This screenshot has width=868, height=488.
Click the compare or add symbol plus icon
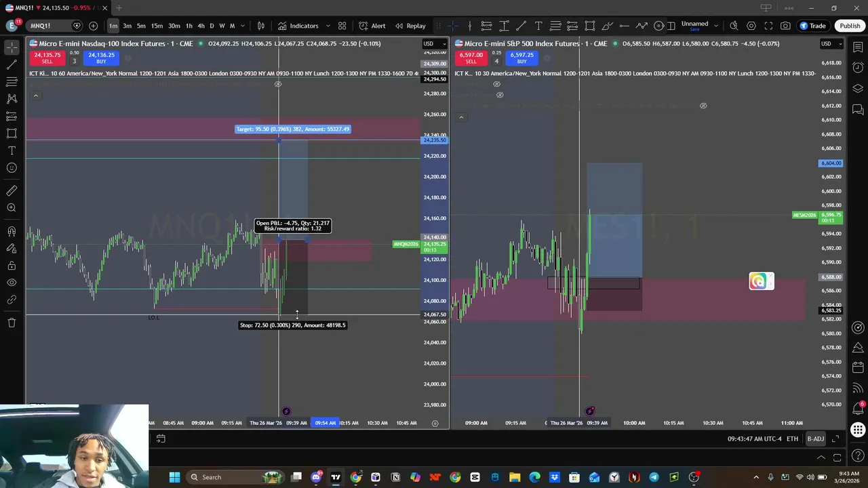click(x=93, y=26)
